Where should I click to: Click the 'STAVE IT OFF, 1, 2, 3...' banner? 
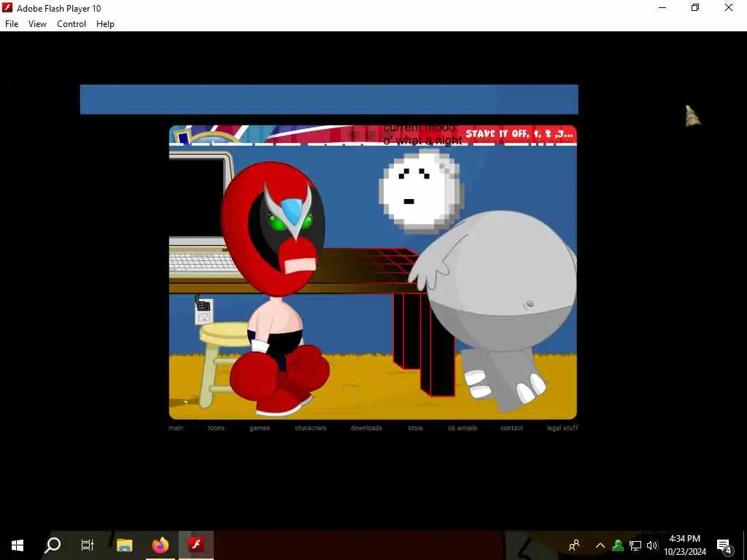519,134
